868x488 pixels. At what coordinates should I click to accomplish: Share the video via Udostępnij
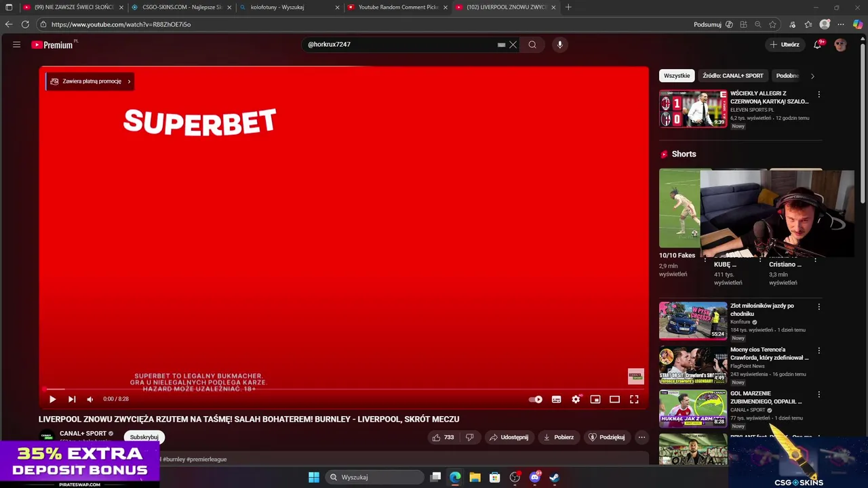point(509,437)
